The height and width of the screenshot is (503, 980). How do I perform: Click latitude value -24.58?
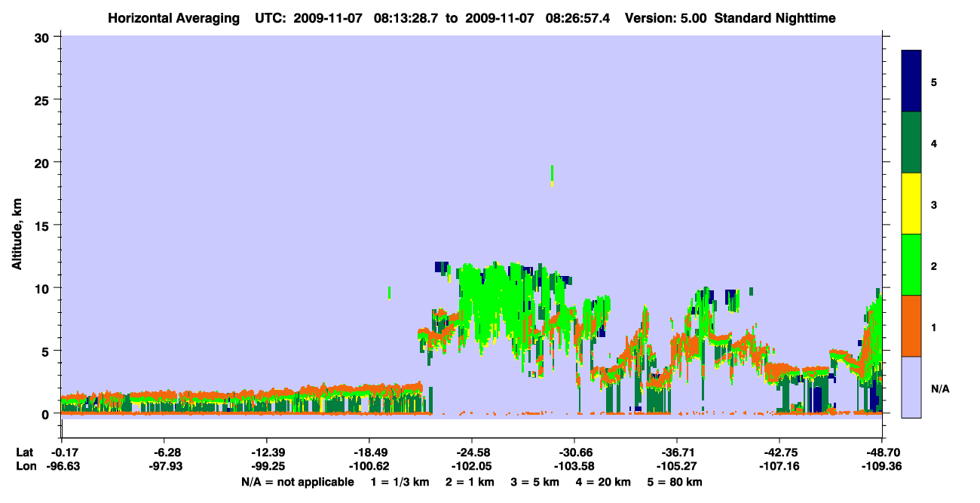tap(472, 452)
